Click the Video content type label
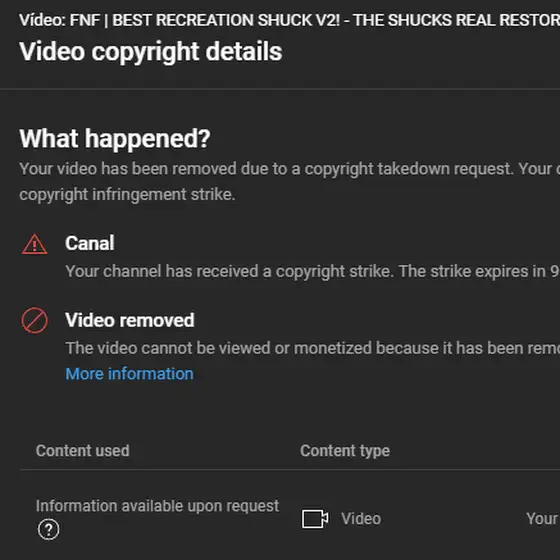560x560 pixels. click(x=361, y=519)
